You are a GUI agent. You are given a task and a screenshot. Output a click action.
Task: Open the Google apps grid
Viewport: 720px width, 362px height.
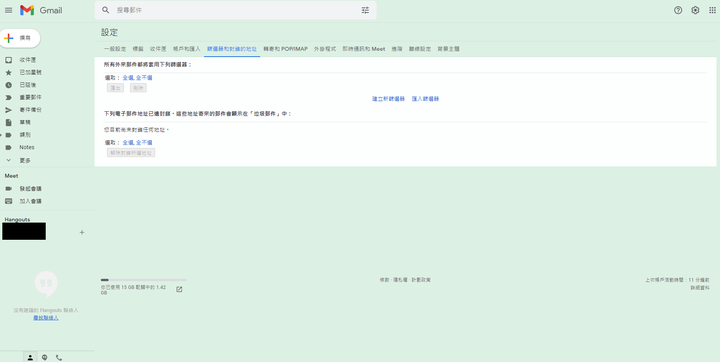coord(712,10)
